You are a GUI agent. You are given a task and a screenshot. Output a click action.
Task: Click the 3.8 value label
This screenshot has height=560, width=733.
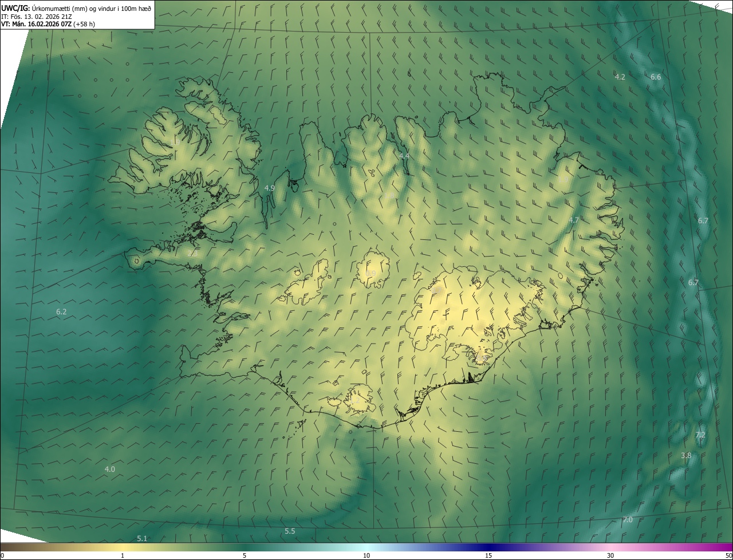click(x=686, y=456)
